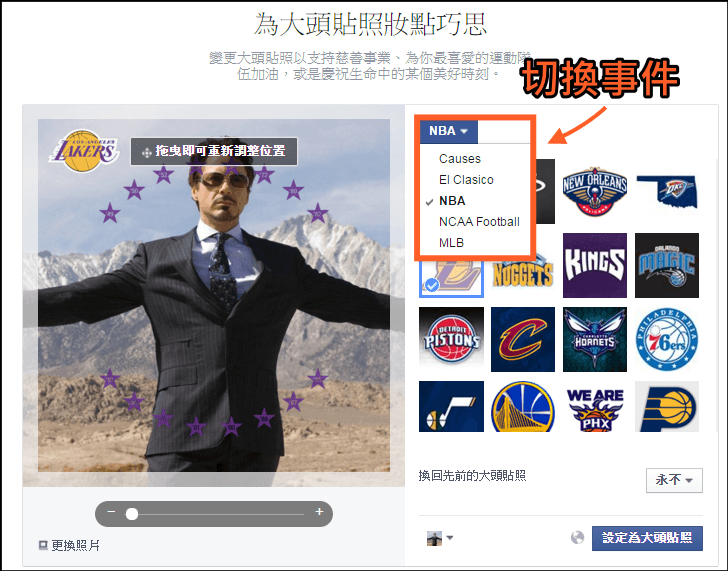Click the 為大頭貼照妝點巧思 heading
728x571 pixels.
[x=370, y=24]
